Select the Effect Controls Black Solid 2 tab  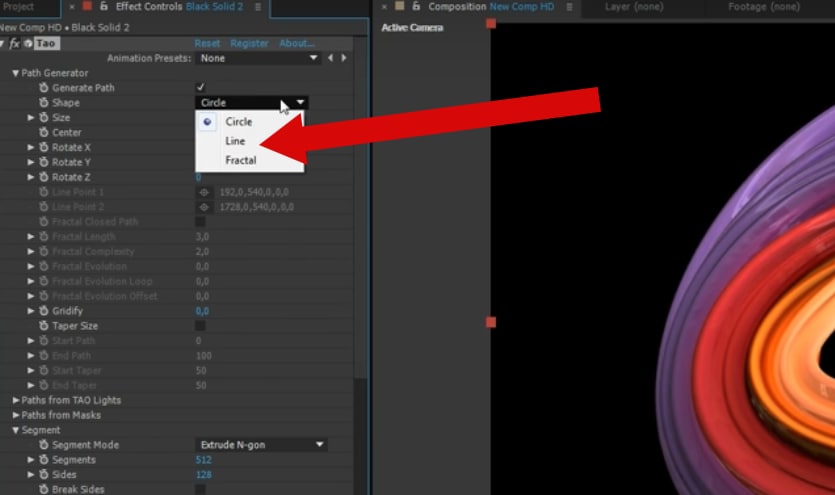point(179,7)
